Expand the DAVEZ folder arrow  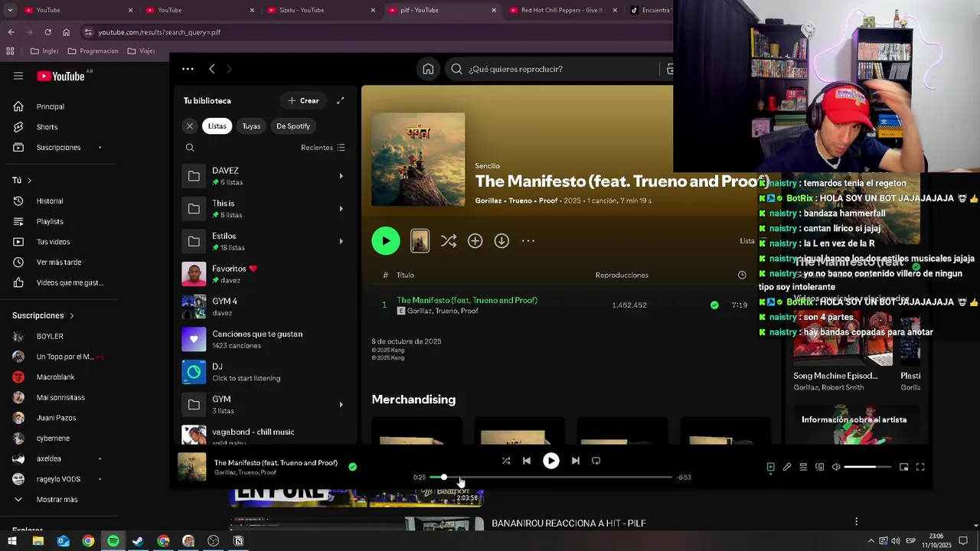341,176
